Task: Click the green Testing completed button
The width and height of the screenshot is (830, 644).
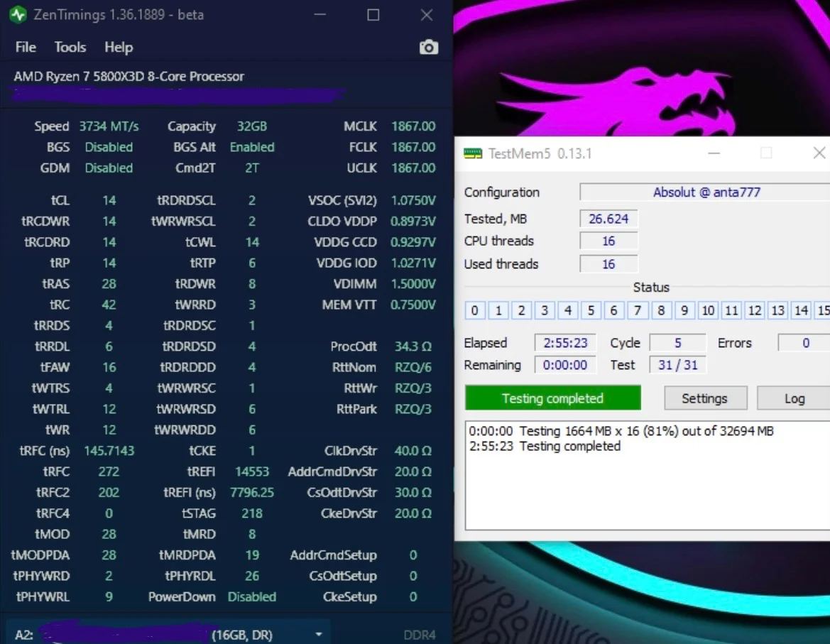Action: point(552,398)
